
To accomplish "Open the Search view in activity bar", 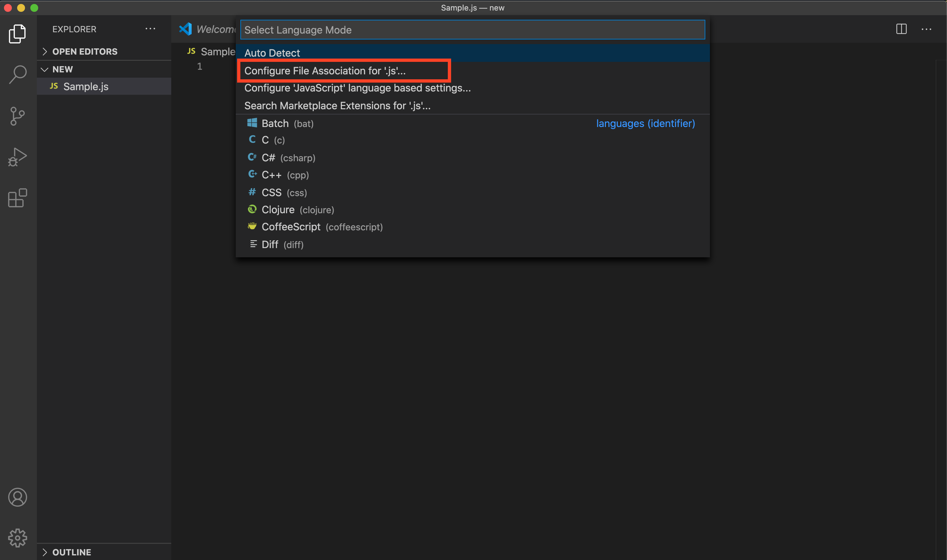I will click(x=17, y=74).
